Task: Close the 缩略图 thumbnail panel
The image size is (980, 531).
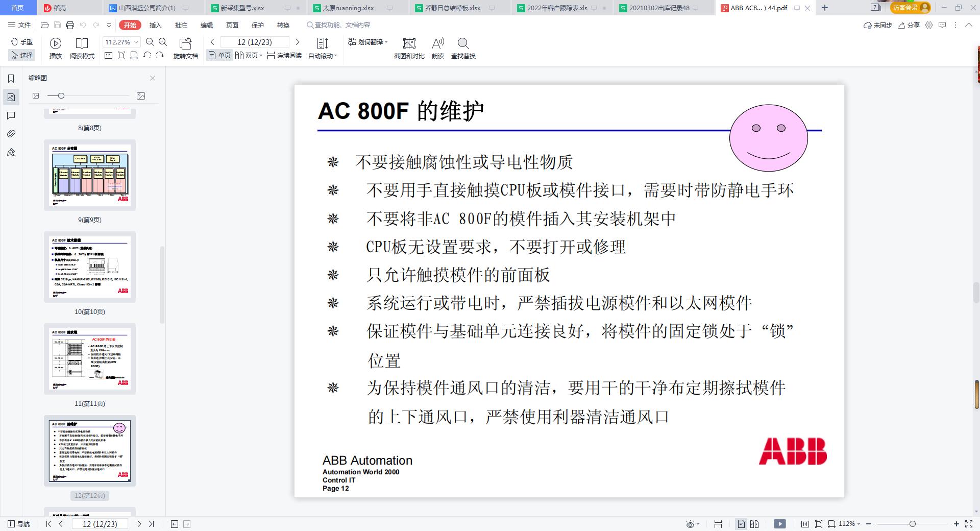Action: point(153,78)
